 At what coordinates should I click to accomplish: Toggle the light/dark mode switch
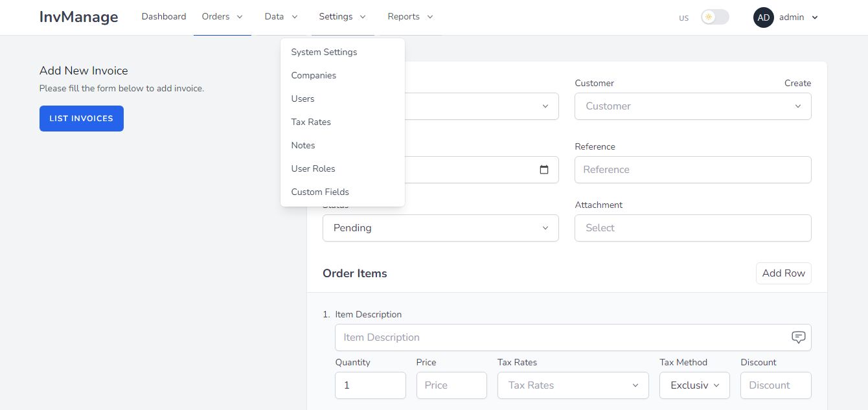point(714,17)
